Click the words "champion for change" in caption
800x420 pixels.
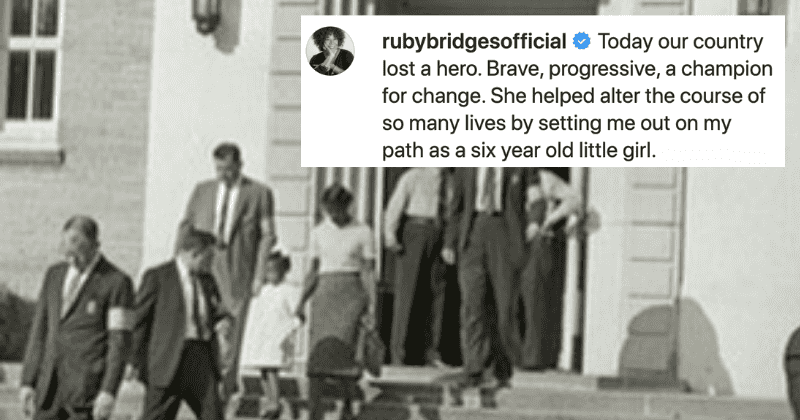point(577,82)
